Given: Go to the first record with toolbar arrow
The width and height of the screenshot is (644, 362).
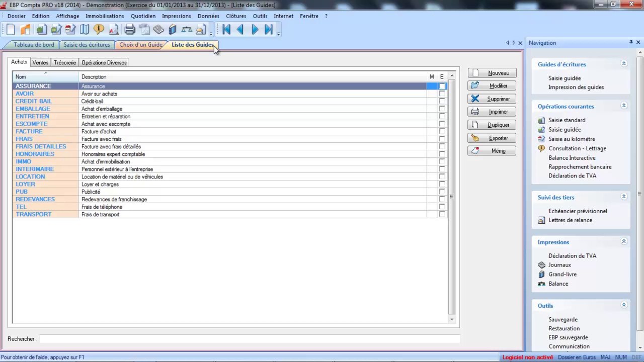Looking at the screenshot, I should tap(226, 30).
